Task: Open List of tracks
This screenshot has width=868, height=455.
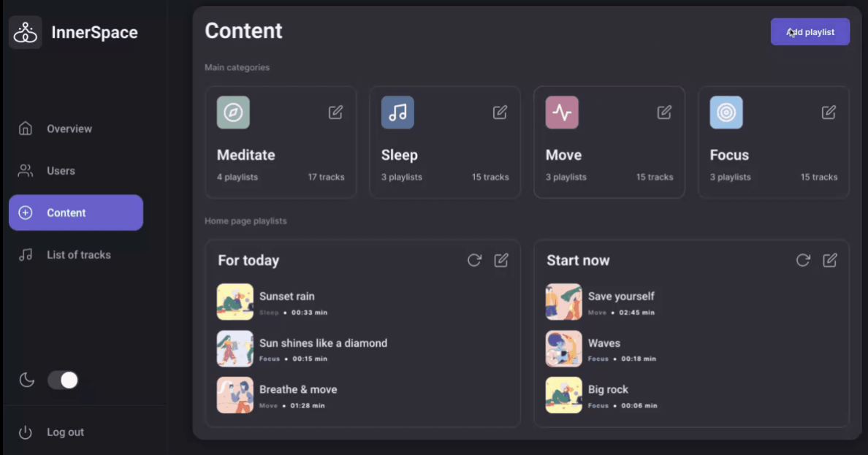Action: point(78,255)
